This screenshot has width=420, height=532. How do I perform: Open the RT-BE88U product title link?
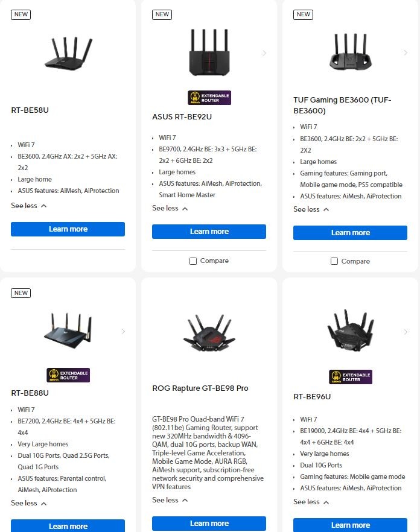tap(30, 393)
